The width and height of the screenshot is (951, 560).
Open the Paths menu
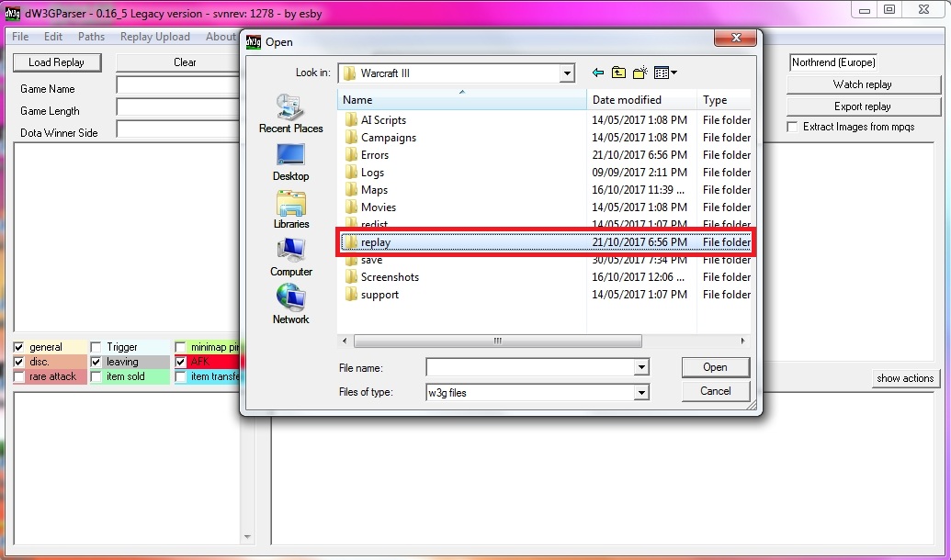click(x=91, y=37)
